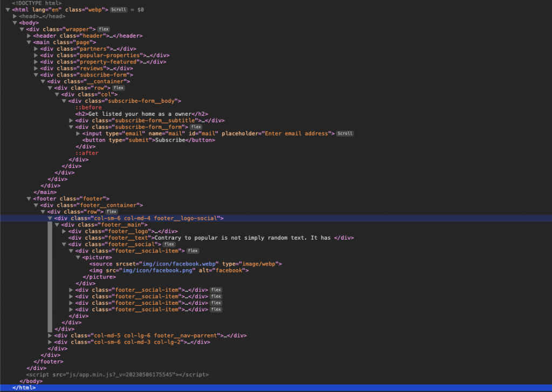Viewport: 552px width, 392px height.
Task: Collapse the picture element node
Action: coord(78,257)
